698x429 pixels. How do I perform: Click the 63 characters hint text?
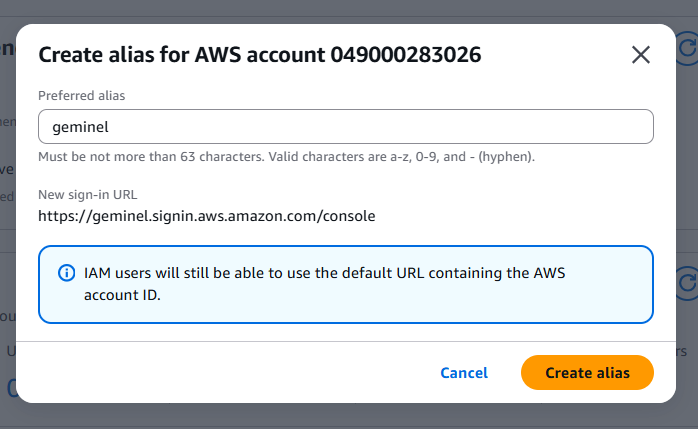(x=287, y=157)
